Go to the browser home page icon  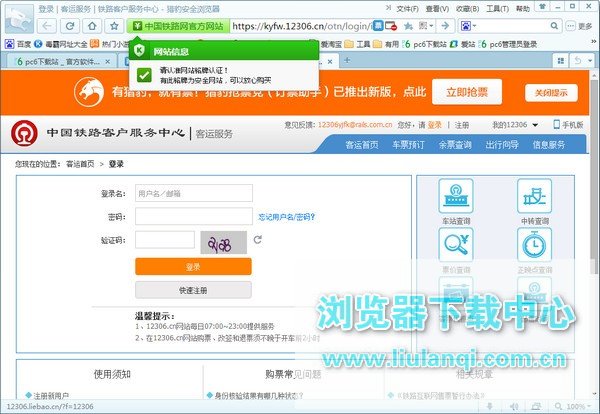coord(92,26)
